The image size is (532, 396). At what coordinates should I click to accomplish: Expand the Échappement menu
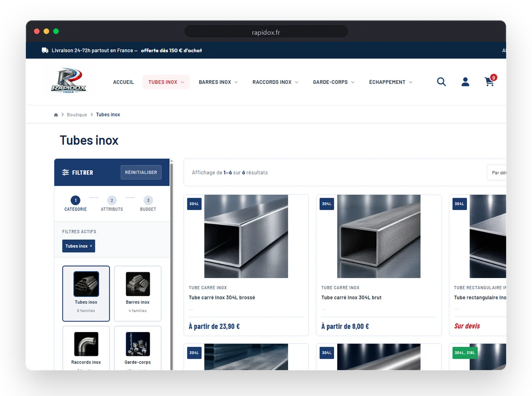pos(390,82)
